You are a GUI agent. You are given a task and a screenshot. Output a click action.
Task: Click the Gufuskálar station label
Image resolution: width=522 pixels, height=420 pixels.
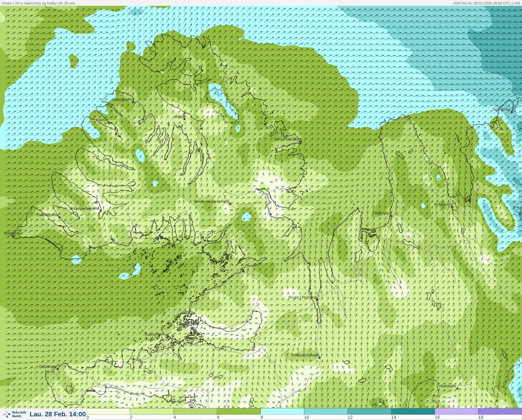pos(48,367)
